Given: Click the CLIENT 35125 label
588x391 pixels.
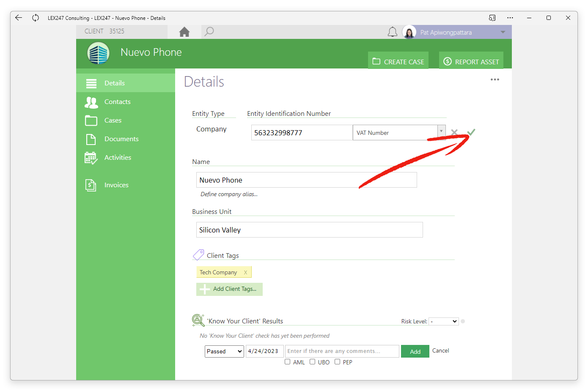Looking at the screenshot, I should tap(104, 31).
